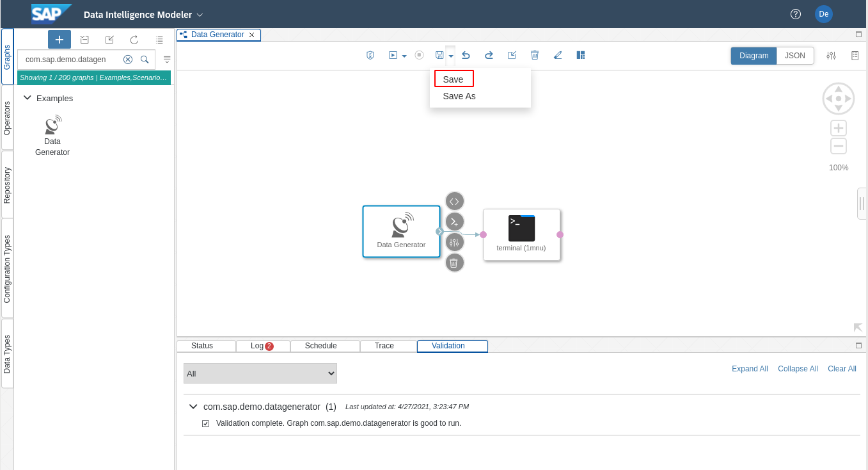Image resolution: width=868 pixels, height=470 pixels.
Task: Open the documentation icon at toolbar right
Action: click(x=855, y=56)
